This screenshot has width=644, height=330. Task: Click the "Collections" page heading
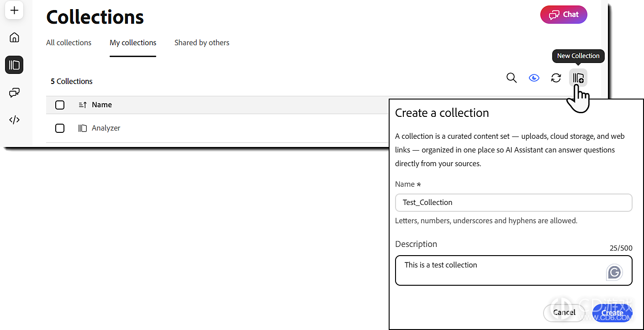click(95, 17)
